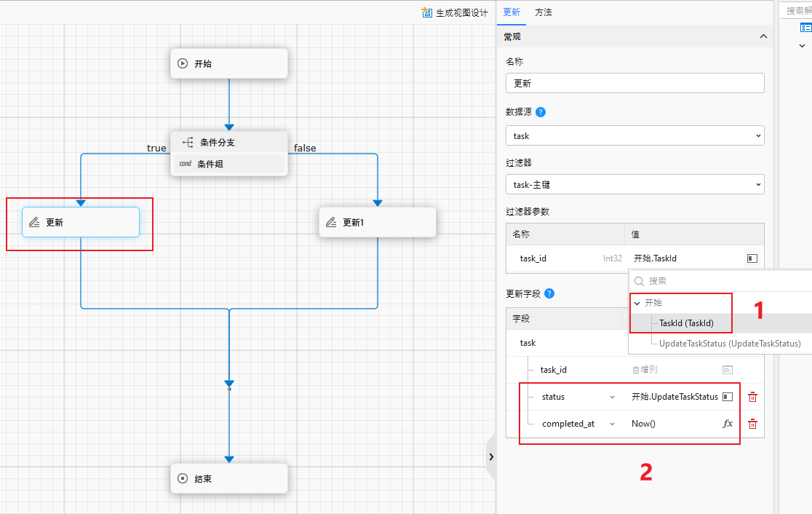Viewport: 812px width, 514px height.
Task: Select the 结束 flow node
Action: tap(229, 479)
